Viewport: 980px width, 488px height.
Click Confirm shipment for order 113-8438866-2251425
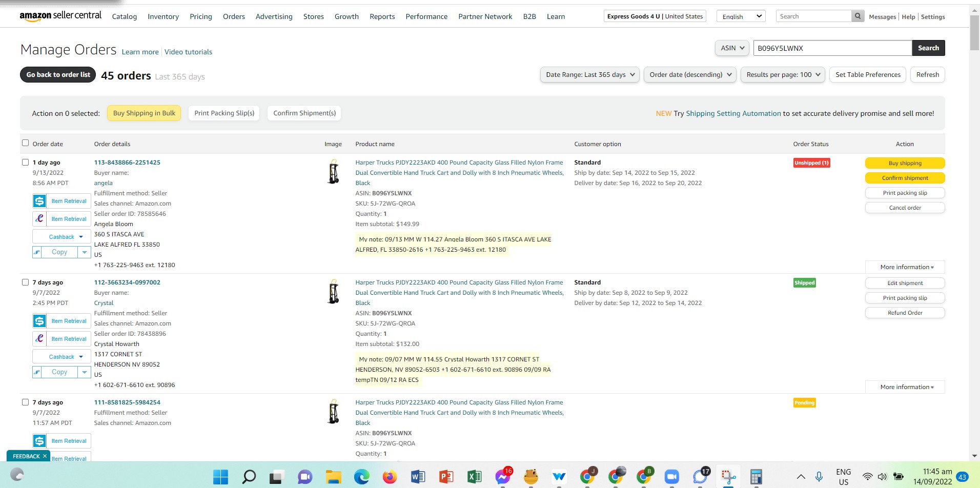[905, 178]
